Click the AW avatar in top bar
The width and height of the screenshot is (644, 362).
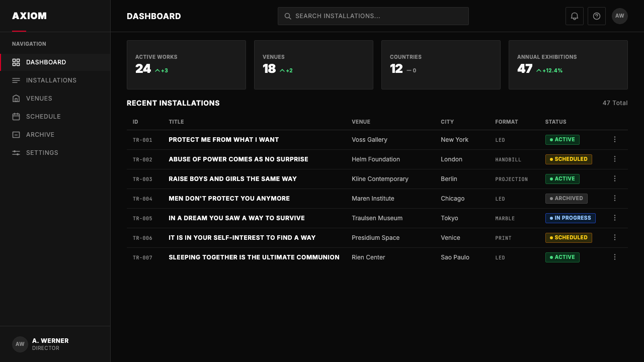pyautogui.click(x=620, y=16)
